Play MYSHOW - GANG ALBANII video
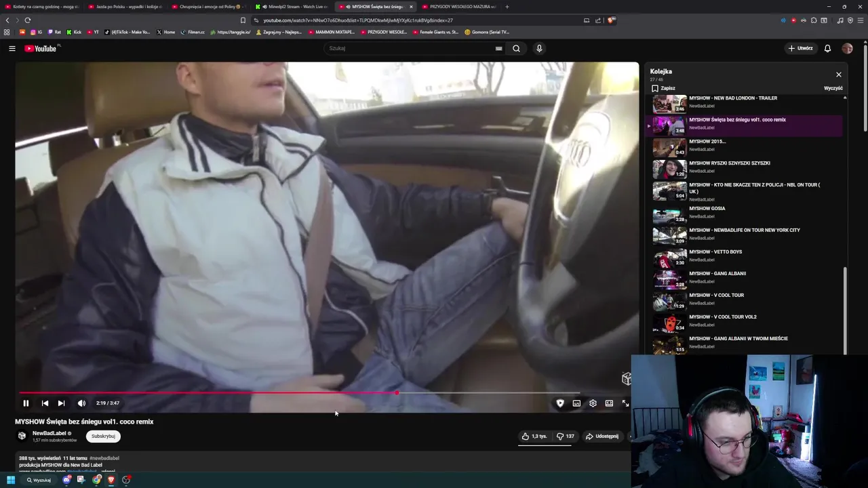Image resolution: width=868 pixels, height=488 pixels. (745, 278)
